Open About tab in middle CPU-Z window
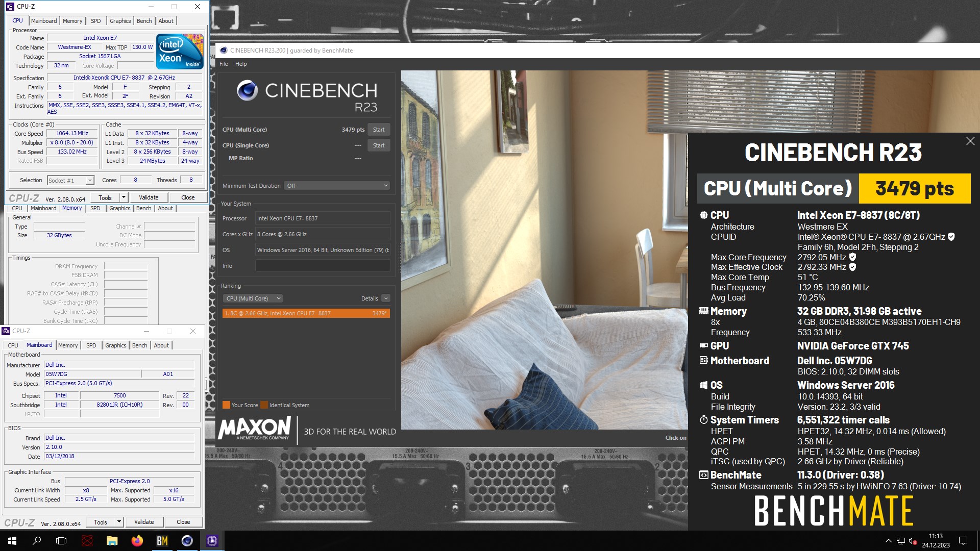The image size is (980, 551). (x=165, y=208)
